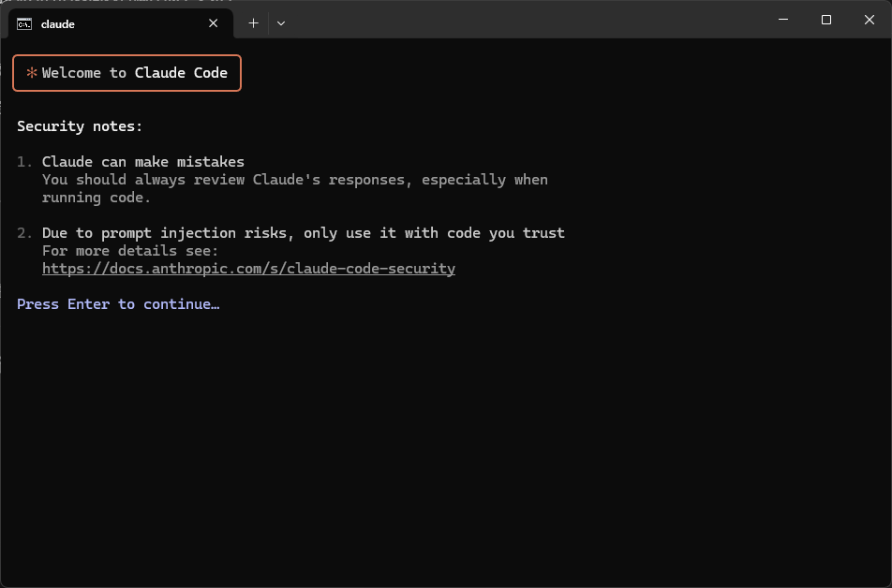Select the claude terminal tab
892x588 pixels.
[x=121, y=24]
